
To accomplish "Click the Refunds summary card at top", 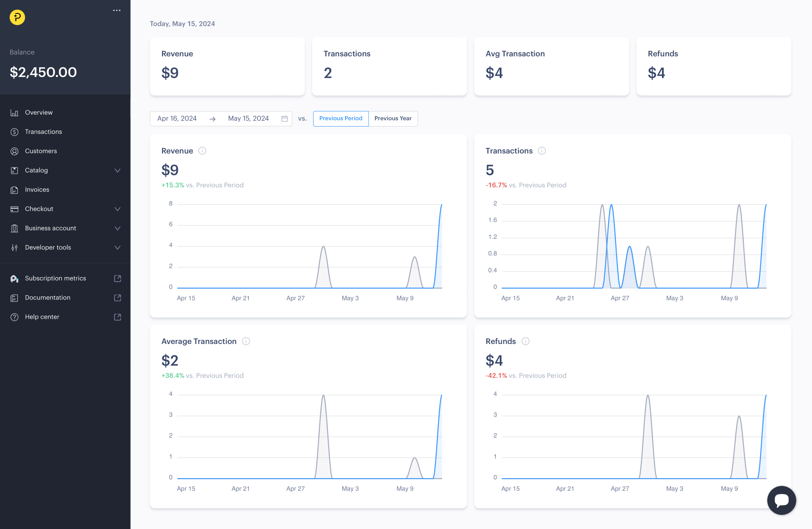I will (x=714, y=66).
